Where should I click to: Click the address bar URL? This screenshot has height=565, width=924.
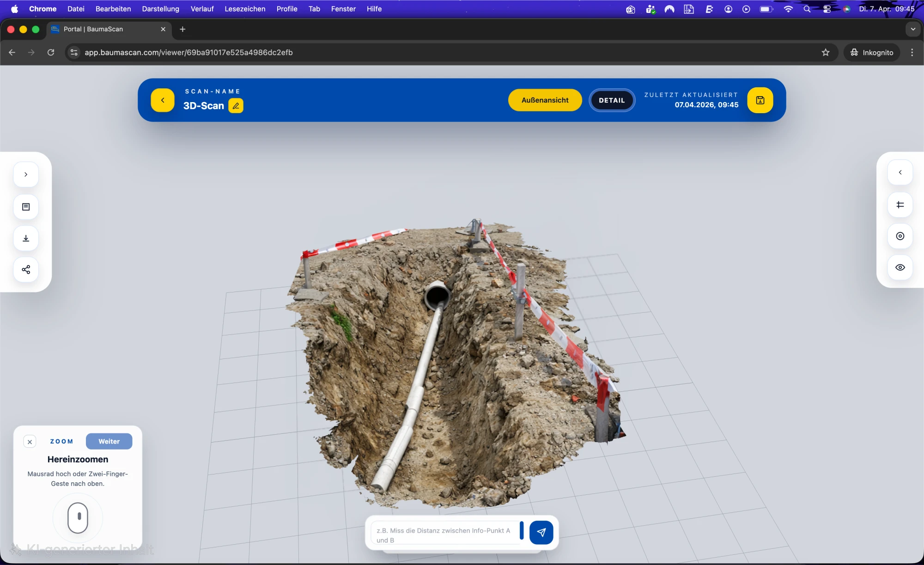pyautogui.click(x=188, y=52)
